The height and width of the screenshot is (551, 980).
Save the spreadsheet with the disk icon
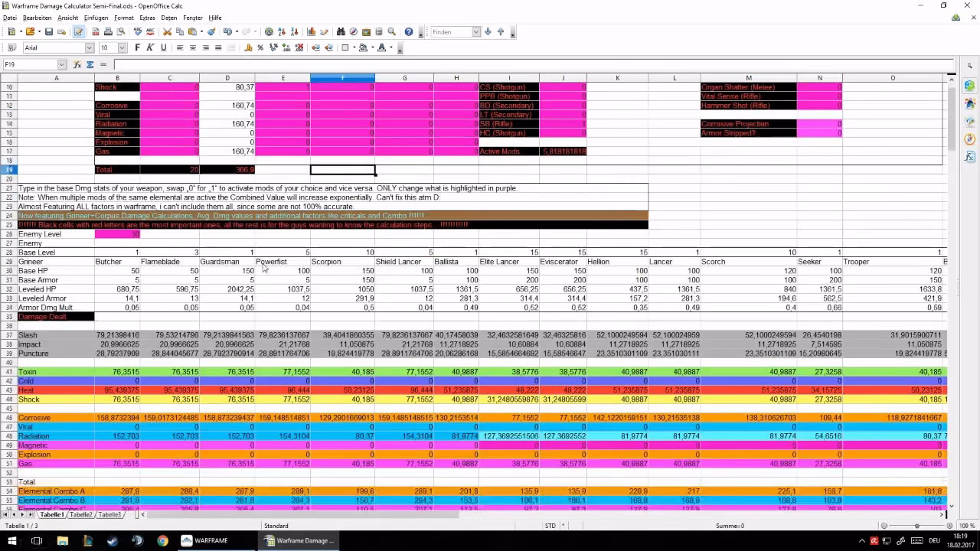click(49, 32)
